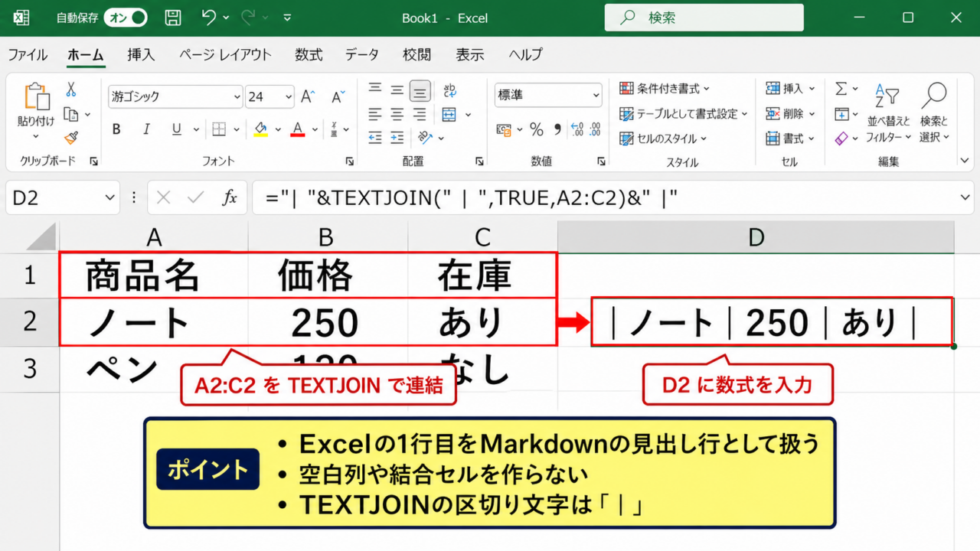Image resolution: width=980 pixels, height=551 pixels.
Task: Align cell text to the right
Action: coord(420,114)
